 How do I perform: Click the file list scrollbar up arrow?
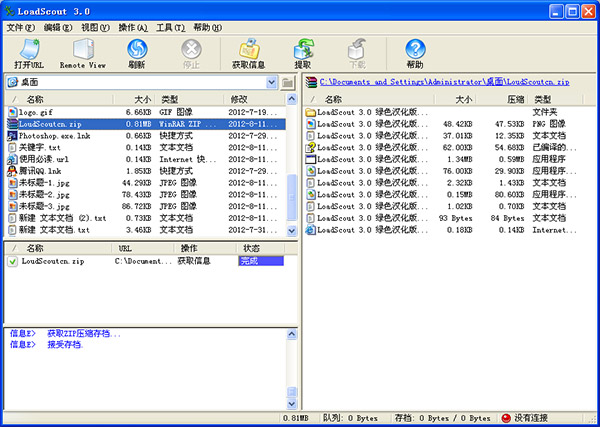coord(292,99)
